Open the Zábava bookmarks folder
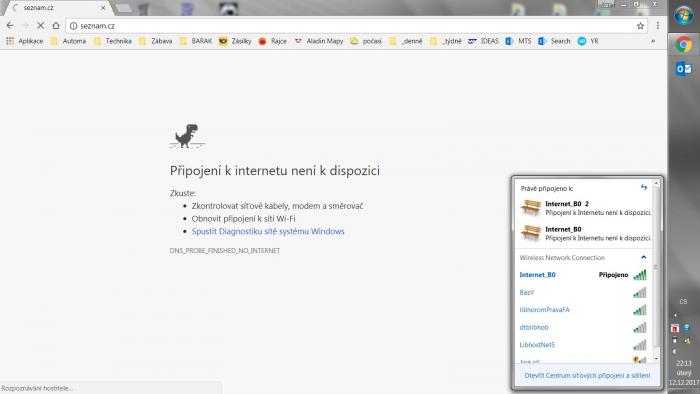Viewport: 700px width, 394px height. pyautogui.click(x=156, y=41)
